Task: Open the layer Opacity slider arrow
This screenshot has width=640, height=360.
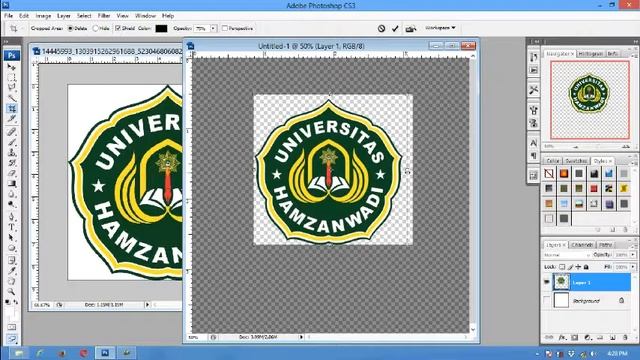Action: [633, 255]
